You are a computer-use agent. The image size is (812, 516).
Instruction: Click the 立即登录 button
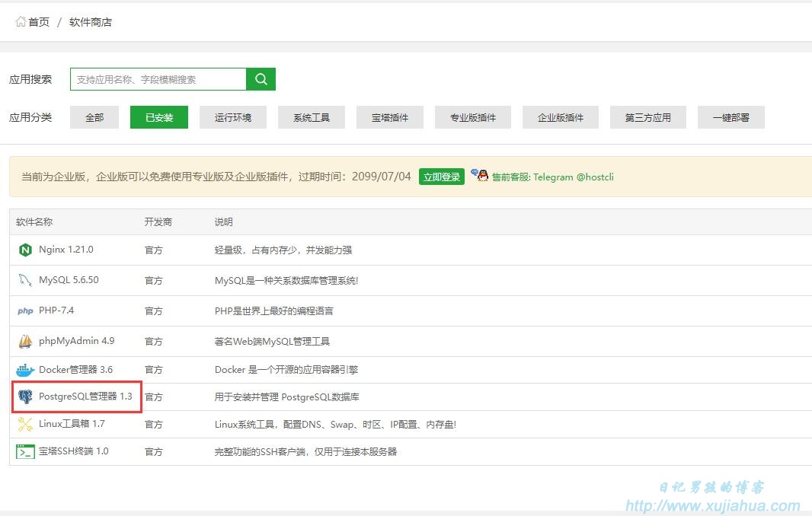(441, 177)
